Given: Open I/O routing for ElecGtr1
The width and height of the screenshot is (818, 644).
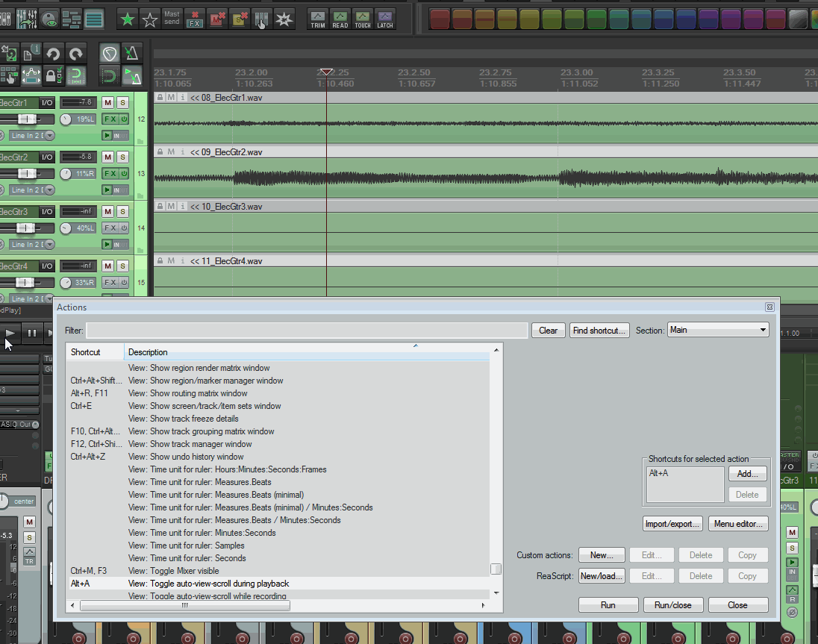Looking at the screenshot, I should click(x=47, y=103).
